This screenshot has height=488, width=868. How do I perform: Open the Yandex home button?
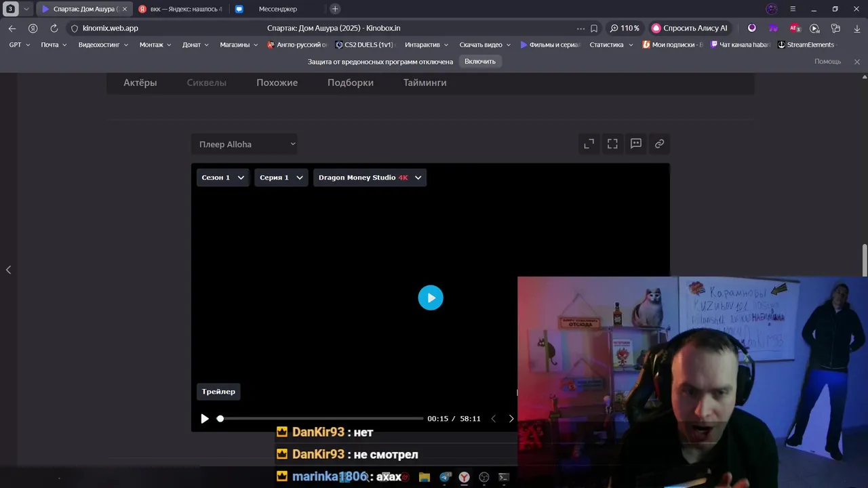tap(33, 28)
